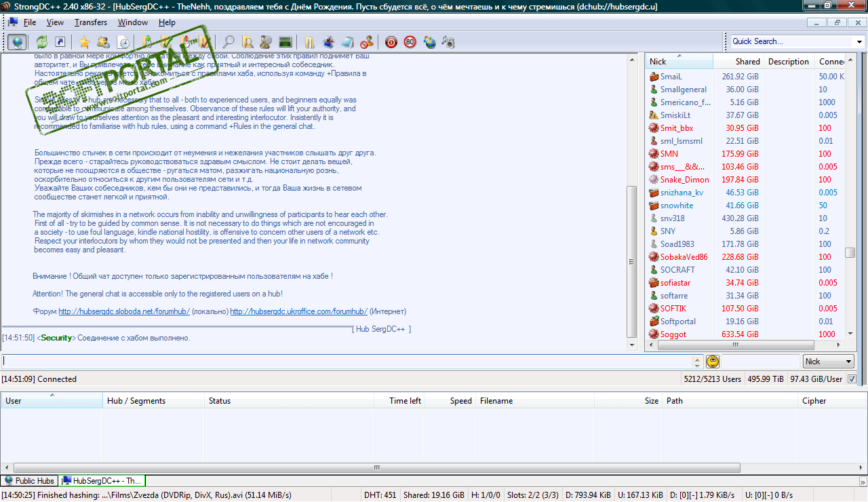
Task: Click the user list vertical scrollbar thumb
Action: point(850,253)
